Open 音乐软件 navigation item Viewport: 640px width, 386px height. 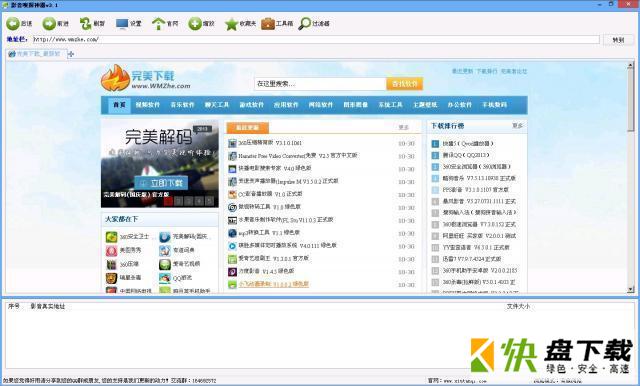click(182, 105)
